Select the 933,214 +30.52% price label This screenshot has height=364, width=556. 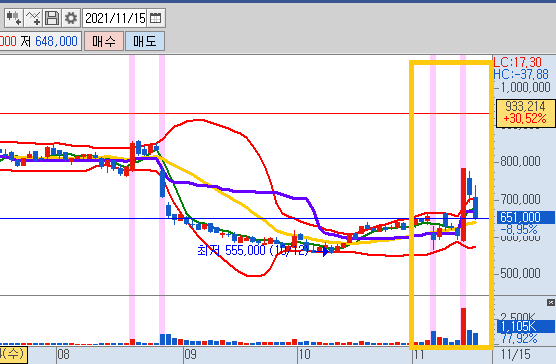click(526, 113)
